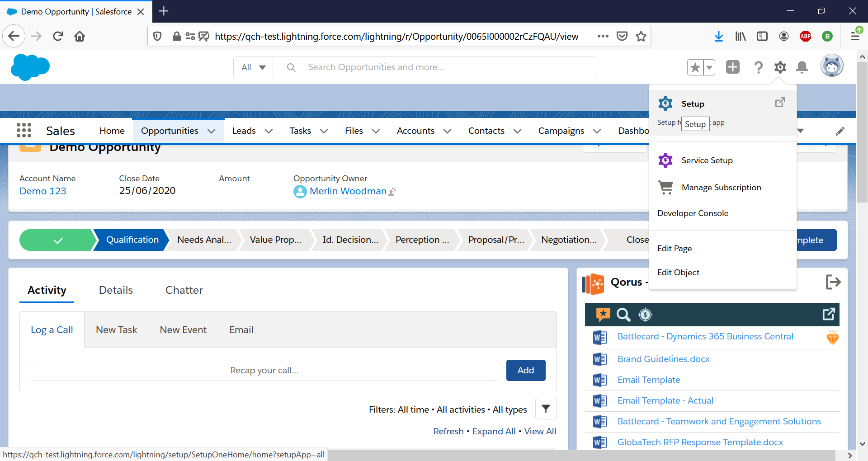Expand the favorites list dropdown arrow
This screenshot has height=461, width=868.
[x=709, y=67]
